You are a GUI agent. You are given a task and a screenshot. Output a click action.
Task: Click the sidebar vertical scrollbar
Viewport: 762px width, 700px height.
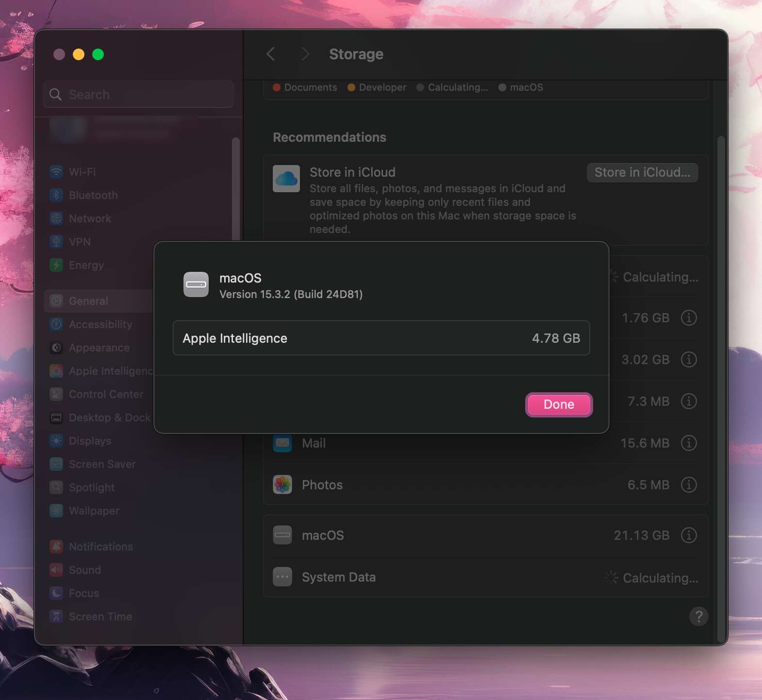pyautogui.click(x=236, y=189)
